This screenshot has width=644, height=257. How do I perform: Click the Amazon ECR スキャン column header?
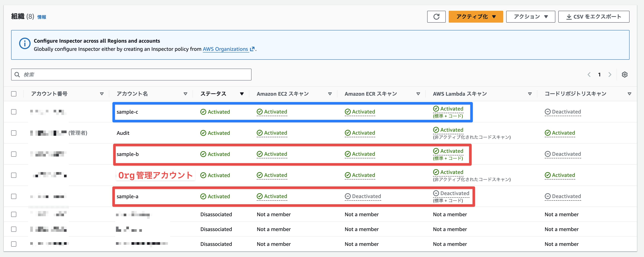pos(370,94)
